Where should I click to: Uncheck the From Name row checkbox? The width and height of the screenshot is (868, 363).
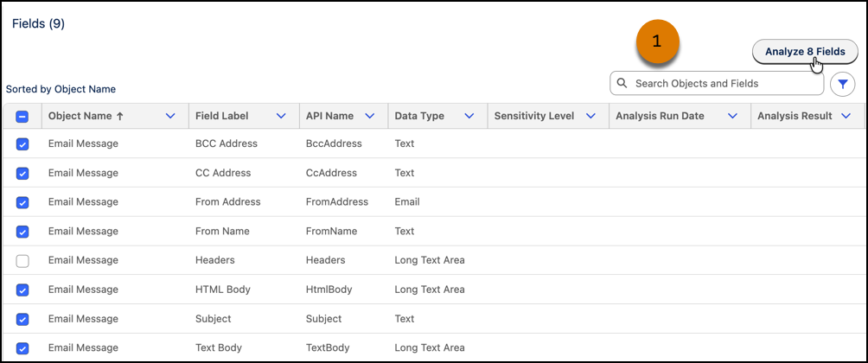[22, 232]
